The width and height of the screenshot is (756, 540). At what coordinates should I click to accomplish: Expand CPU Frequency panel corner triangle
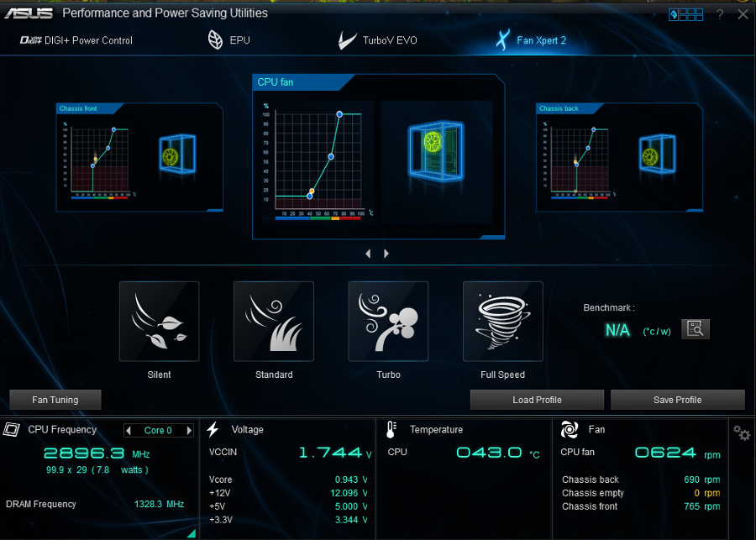pos(191,532)
